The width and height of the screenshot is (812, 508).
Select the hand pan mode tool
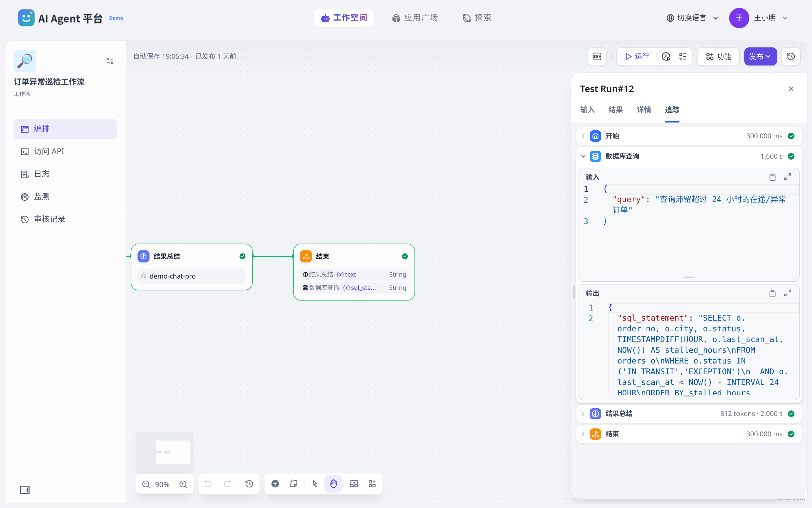(x=333, y=484)
